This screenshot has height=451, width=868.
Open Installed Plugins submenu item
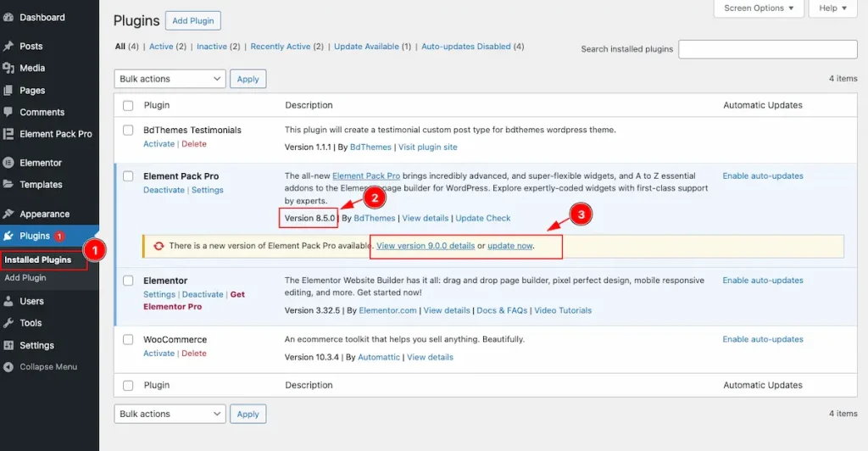pyautogui.click(x=37, y=259)
